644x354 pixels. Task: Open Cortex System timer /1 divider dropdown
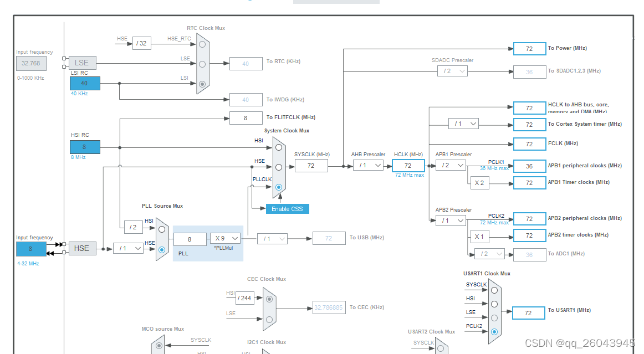[464, 124]
